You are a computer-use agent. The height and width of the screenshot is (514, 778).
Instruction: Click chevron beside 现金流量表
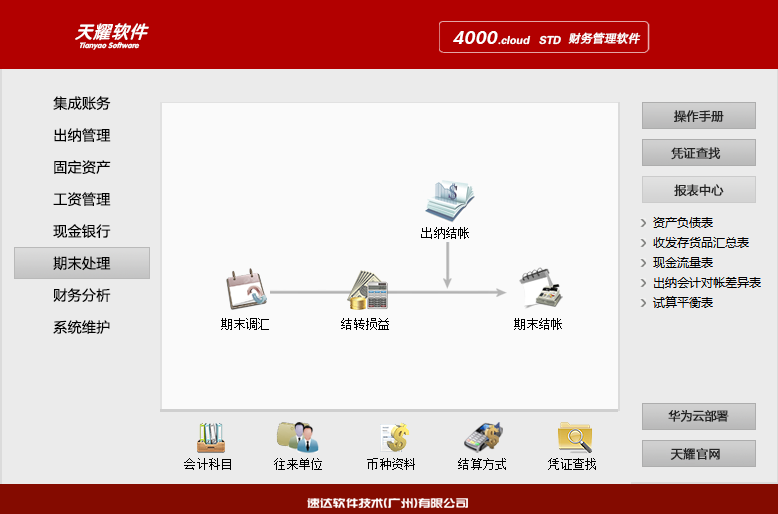point(644,263)
